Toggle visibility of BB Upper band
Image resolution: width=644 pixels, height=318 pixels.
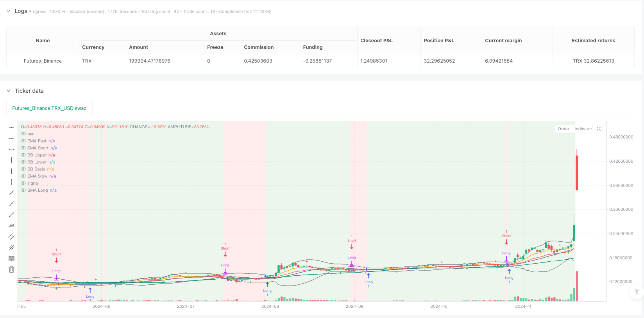click(23, 155)
